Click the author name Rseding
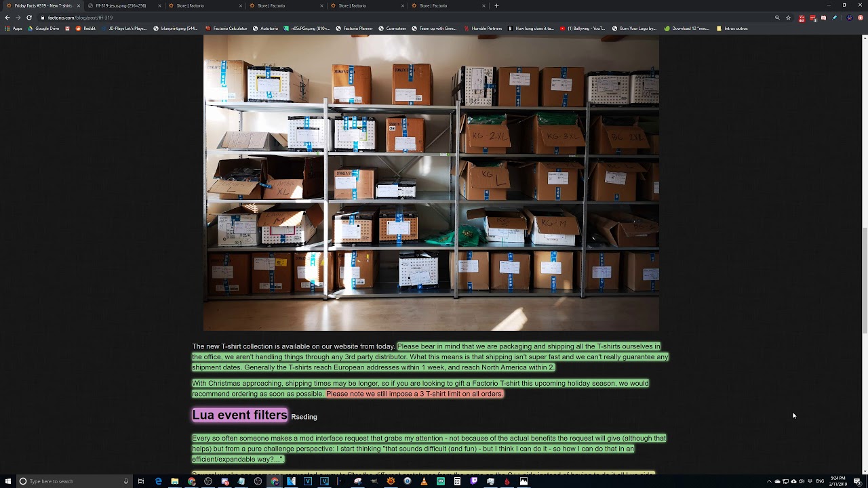The image size is (868, 488). (x=304, y=417)
